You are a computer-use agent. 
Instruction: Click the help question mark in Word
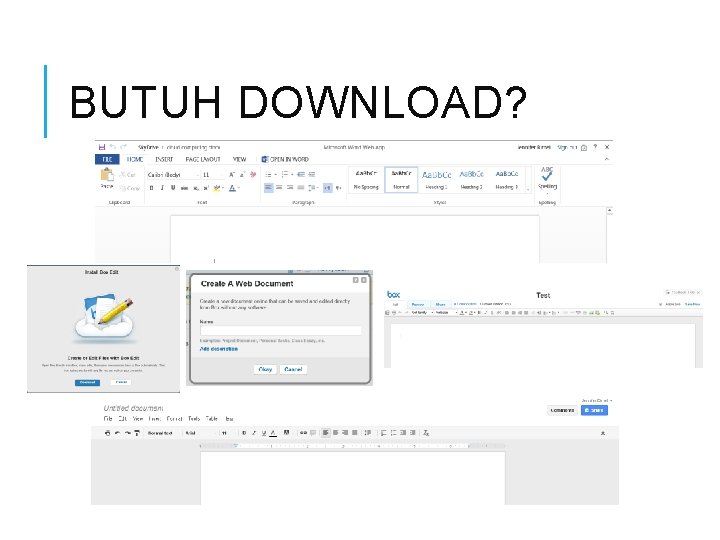[x=595, y=147]
